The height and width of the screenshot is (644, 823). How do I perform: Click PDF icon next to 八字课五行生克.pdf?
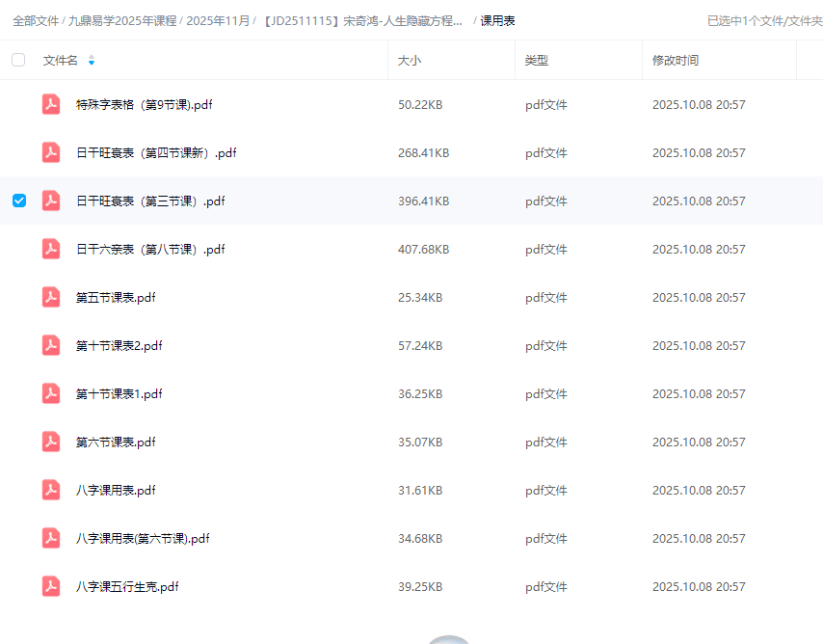(51, 586)
